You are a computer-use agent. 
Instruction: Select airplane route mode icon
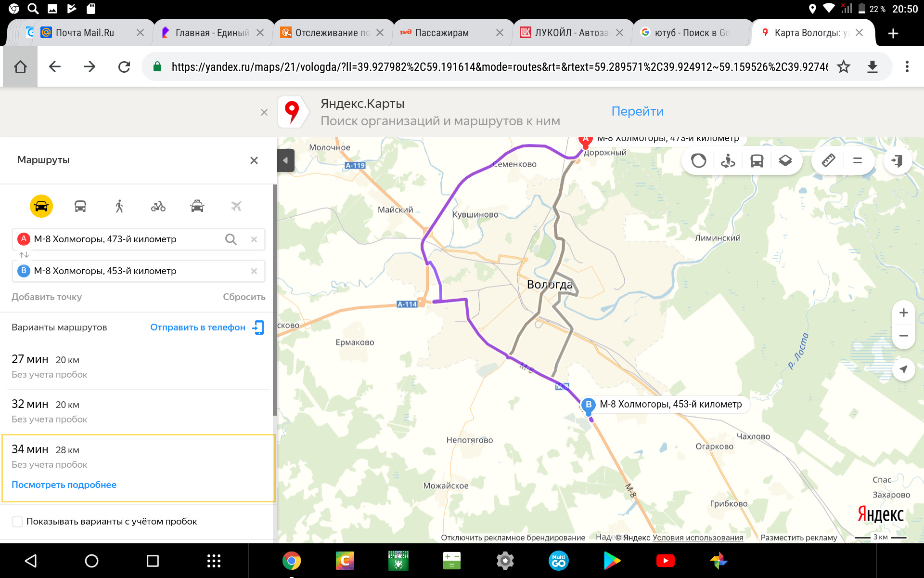click(x=236, y=206)
